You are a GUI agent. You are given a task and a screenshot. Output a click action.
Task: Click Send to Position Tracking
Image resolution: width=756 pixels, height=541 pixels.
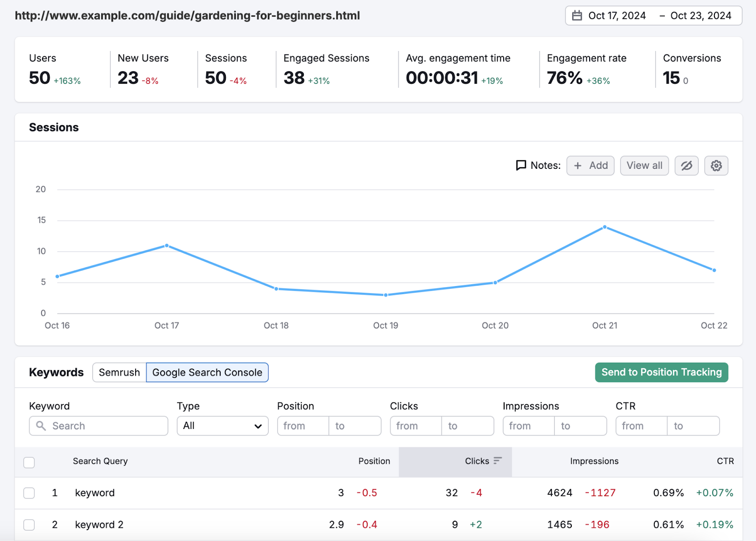(x=661, y=372)
